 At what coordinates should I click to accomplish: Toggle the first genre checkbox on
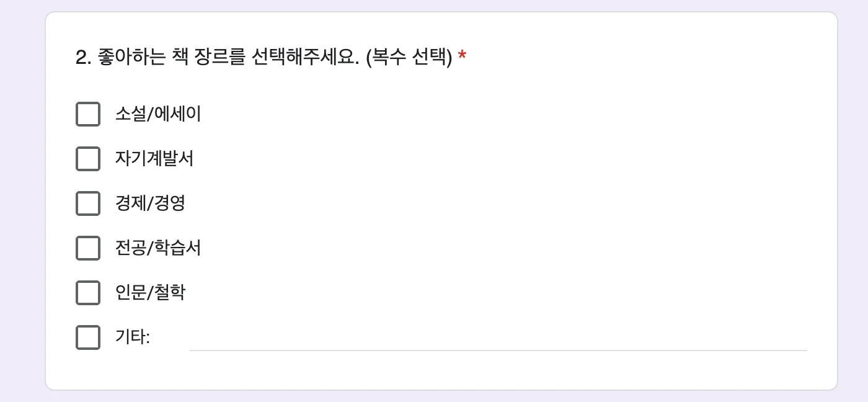[88, 114]
